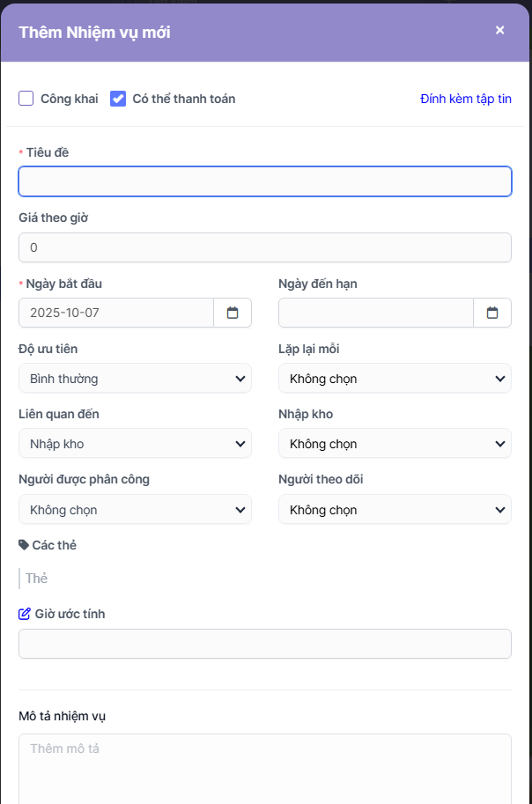Click the edit icon beside Giờ ước tính
The image size is (532, 804).
(x=25, y=614)
